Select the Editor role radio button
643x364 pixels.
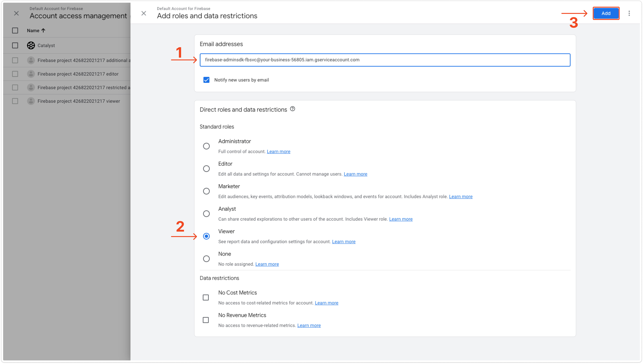click(x=206, y=168)
